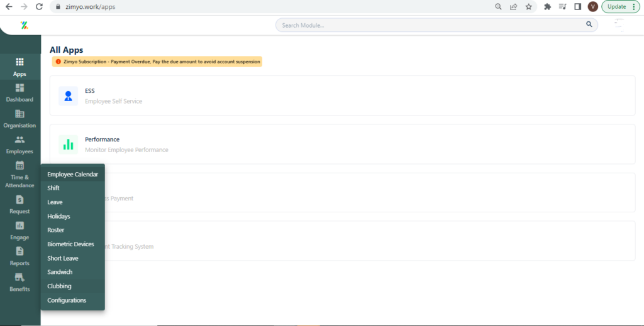Open the Request sidebar icon

coord(19,200)
